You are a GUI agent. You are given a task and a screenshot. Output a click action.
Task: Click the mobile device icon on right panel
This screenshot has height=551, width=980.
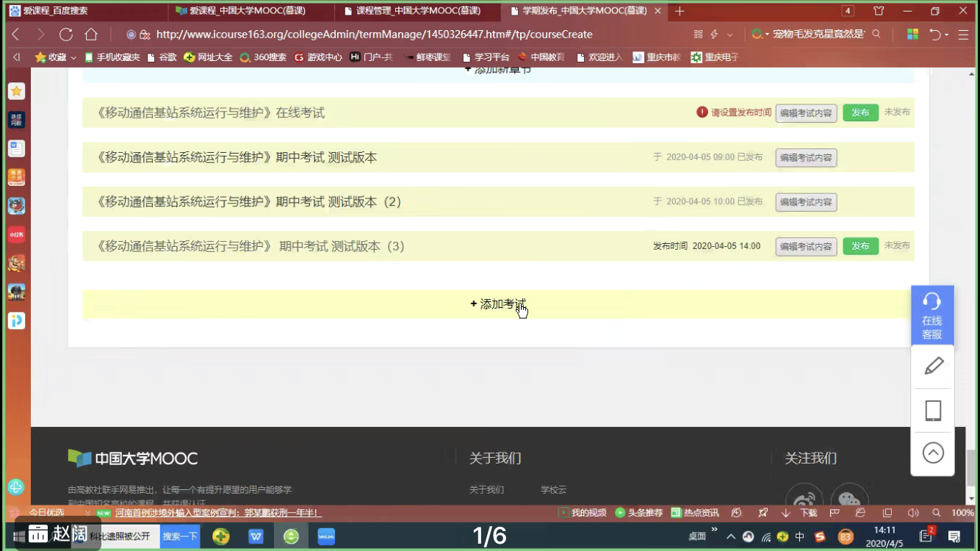tap(933, 410)
